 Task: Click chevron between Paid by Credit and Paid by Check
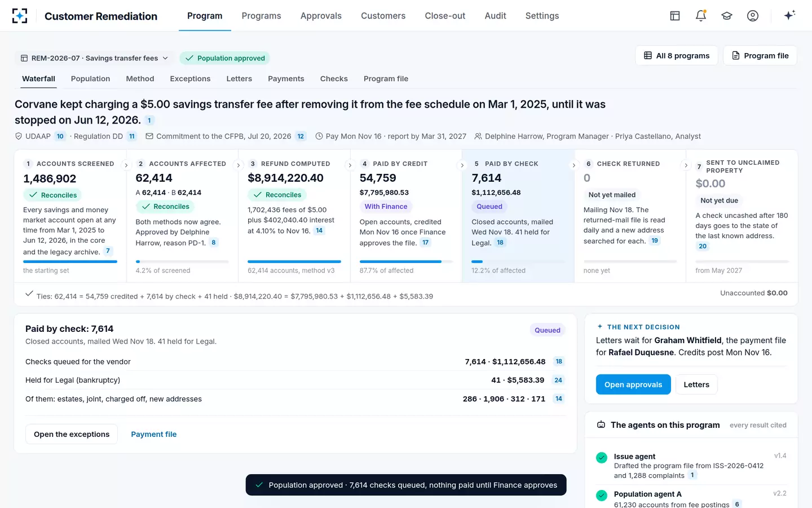tap(462, 165)
